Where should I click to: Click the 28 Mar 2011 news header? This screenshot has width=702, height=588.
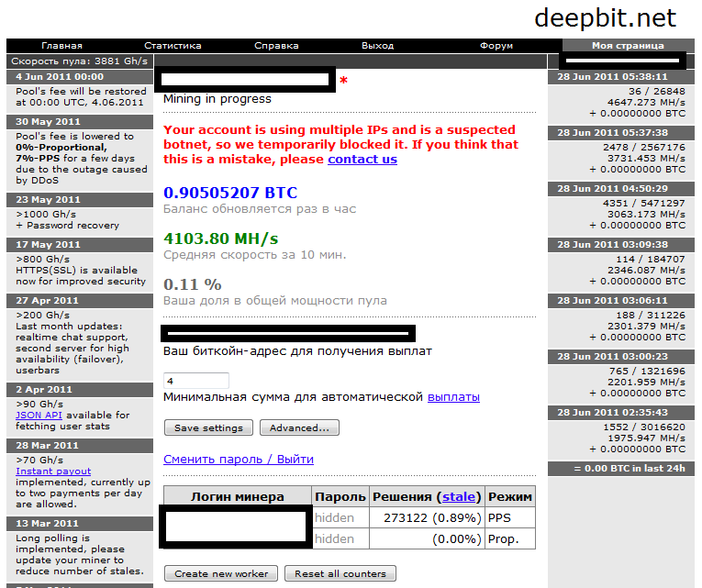(x=80, y=445)
